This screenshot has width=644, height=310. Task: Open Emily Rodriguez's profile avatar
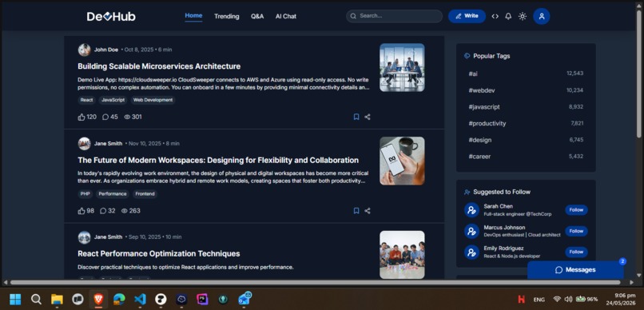coord(471,252)
